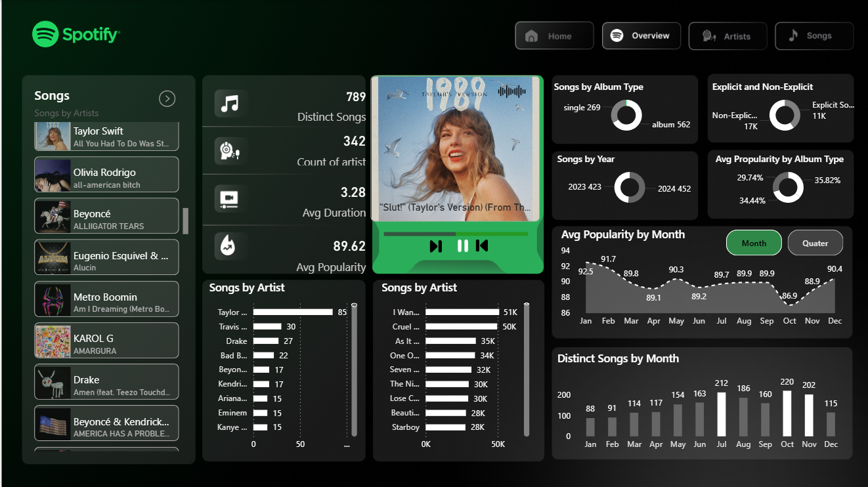This screenshot has height=487, width=868.
Task: Go to the Songs tab
Action: click(814, 36)
